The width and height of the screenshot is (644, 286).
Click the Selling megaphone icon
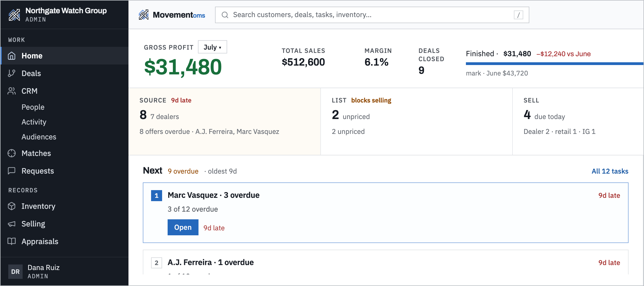pyautogui.click(x=12, y=224)
